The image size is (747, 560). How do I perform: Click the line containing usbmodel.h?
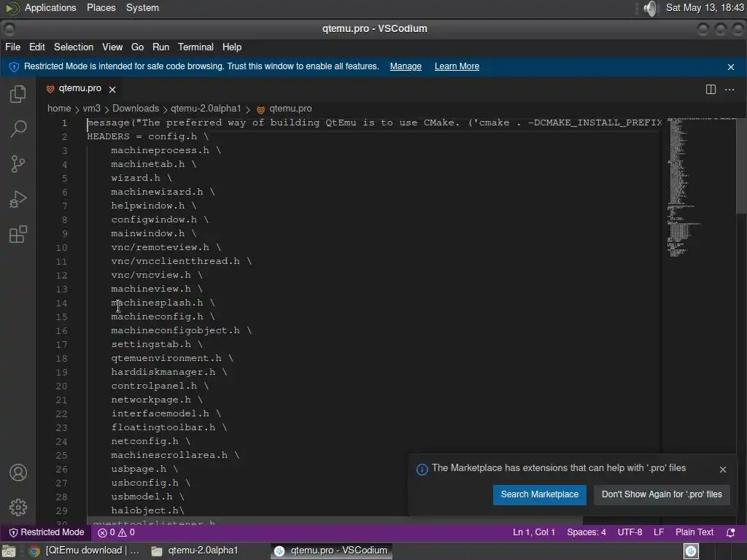147,497
